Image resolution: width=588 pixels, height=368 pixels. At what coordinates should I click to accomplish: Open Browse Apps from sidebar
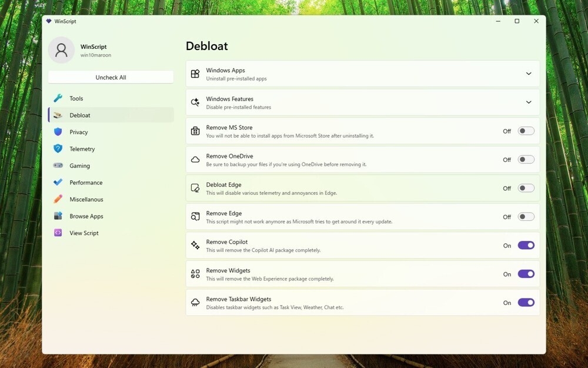pos(111,216)
